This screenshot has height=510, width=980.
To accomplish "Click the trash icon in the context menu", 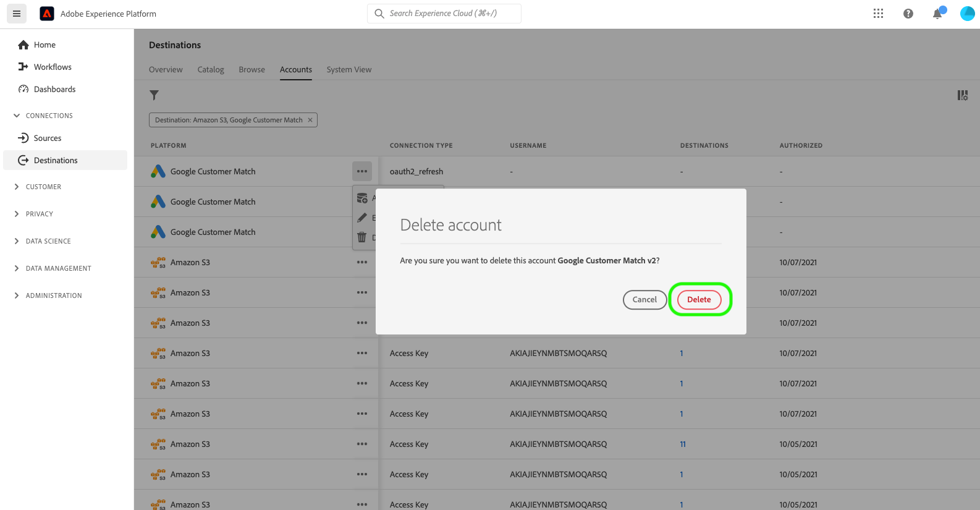I will point(362,237).
